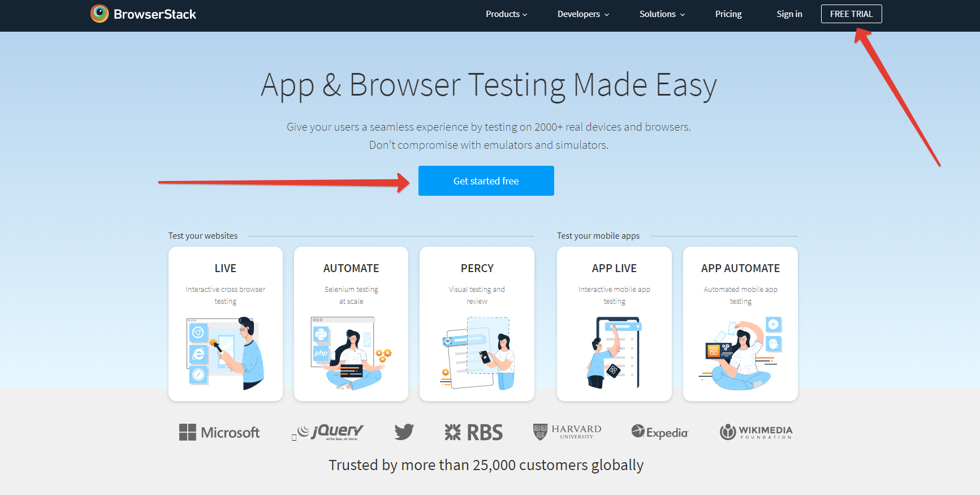Click the PERCY visual testing illustration

pos(477,354)
